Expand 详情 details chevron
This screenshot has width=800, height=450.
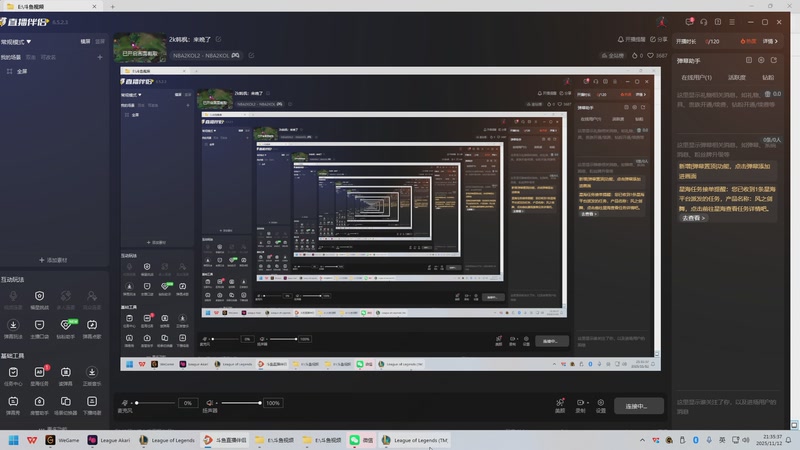(770, 41)
